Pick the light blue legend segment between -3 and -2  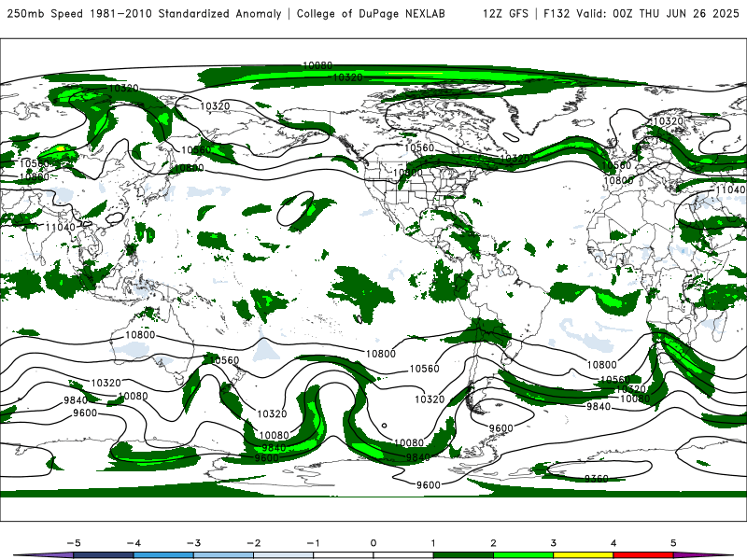223,555
